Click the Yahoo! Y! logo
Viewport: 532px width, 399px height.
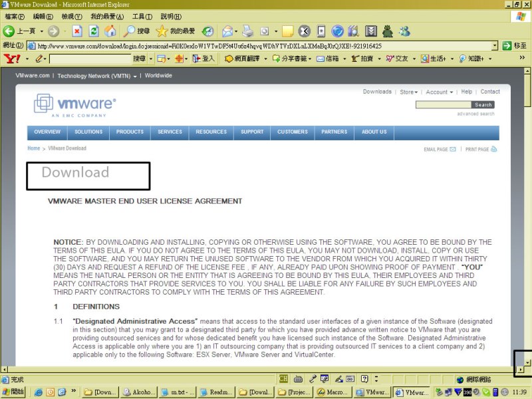pyautogui.click(x=12, y=59)
